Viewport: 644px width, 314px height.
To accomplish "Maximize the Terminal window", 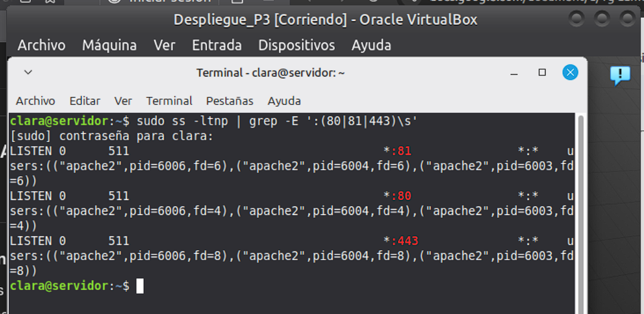I will tap(542, 73).
